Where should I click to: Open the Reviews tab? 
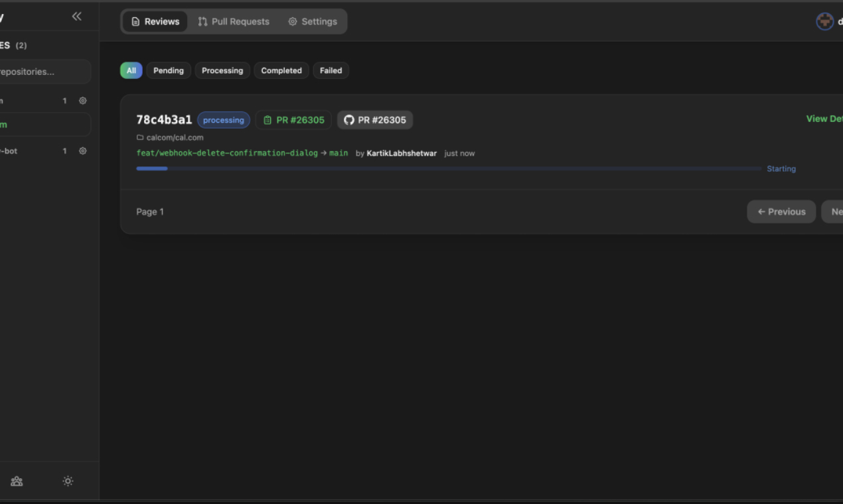pos(155,21)
